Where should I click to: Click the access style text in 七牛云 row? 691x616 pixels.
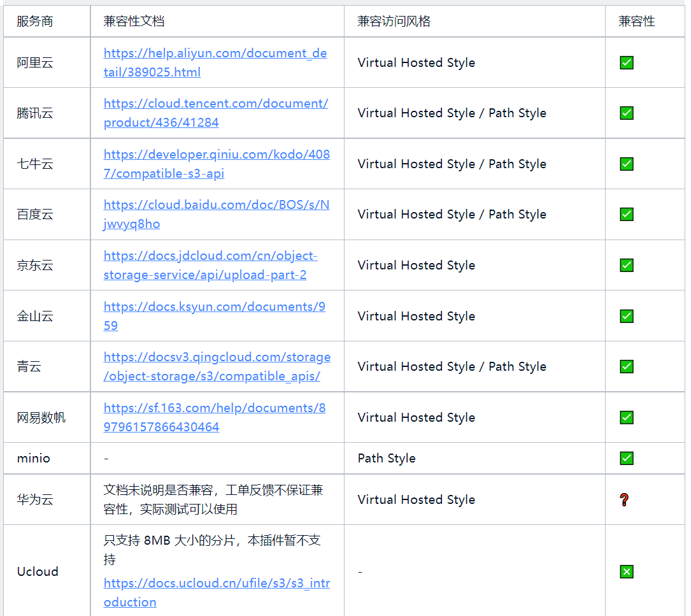[x=452, y=164]
